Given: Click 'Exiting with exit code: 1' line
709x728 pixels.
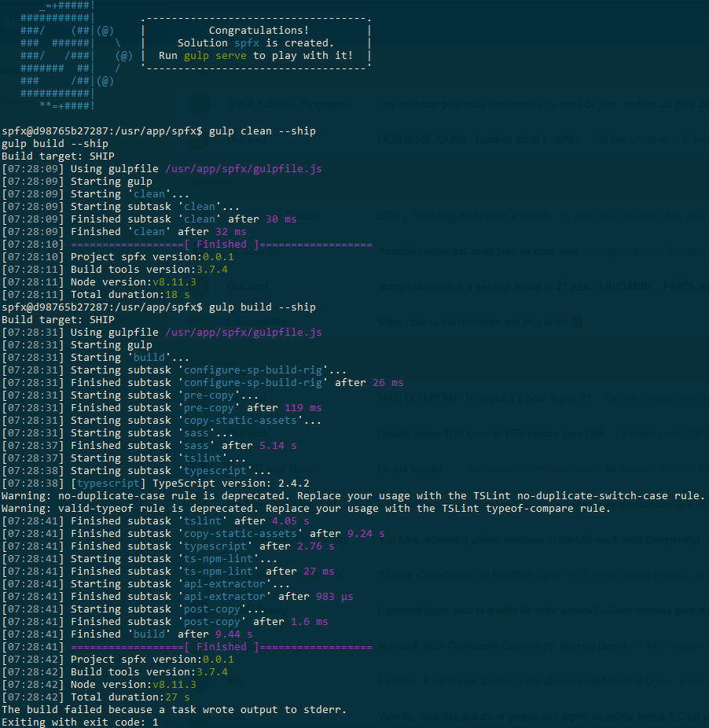Looking at the screenshot, I should (x=80, y=722).
